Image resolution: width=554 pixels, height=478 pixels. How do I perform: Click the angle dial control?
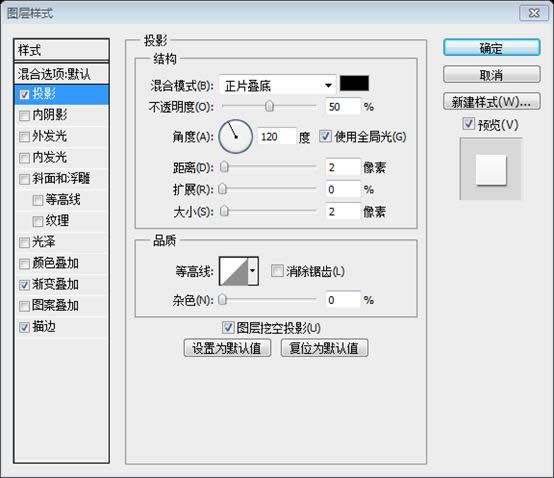pyautogui.click(x=236, y=136)
